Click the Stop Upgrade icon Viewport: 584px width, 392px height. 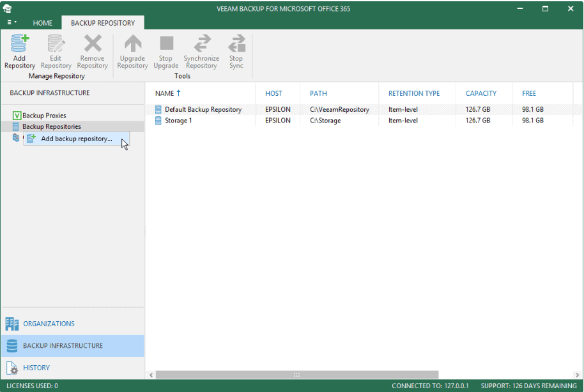tap(167, 43)
